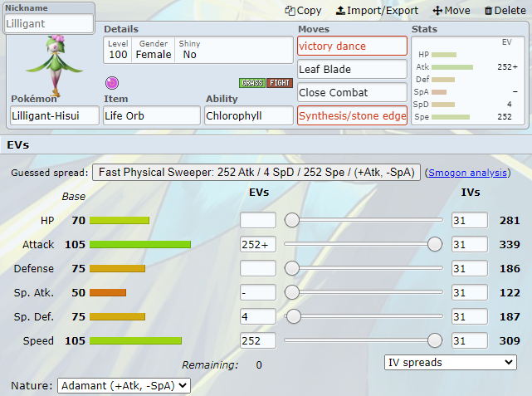Screen dimensions: 532x396
Task: Click the Move set icon
Action: [437, 11]
